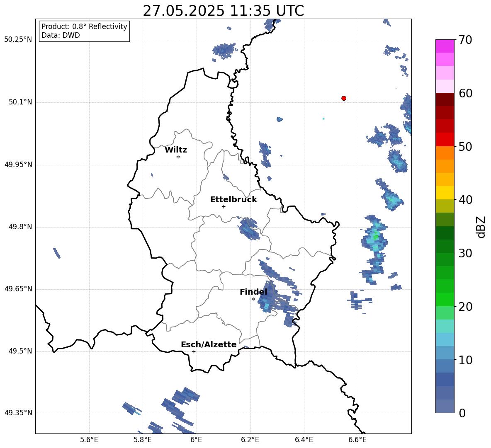Click longitude label '6°E'
The image size is (491, 448).
196,440
